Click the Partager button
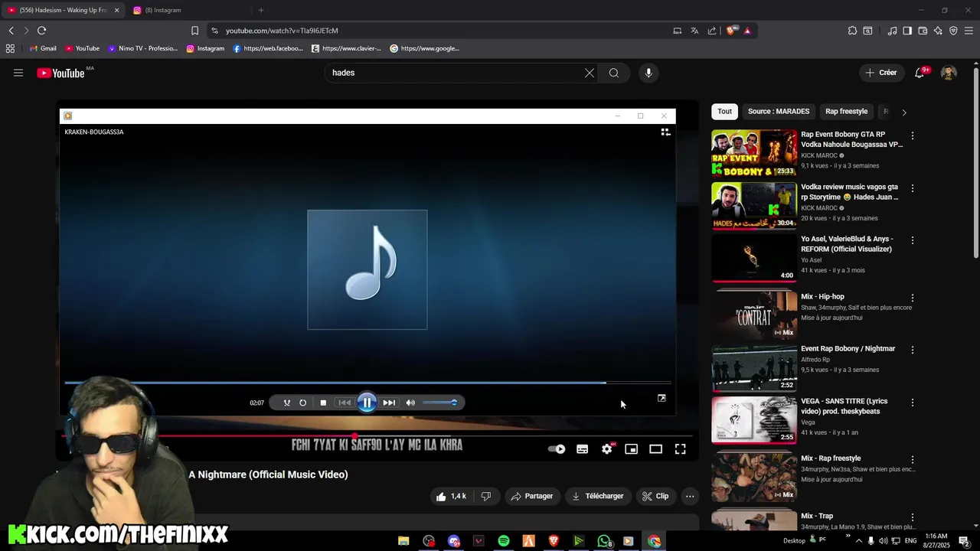 531,496
